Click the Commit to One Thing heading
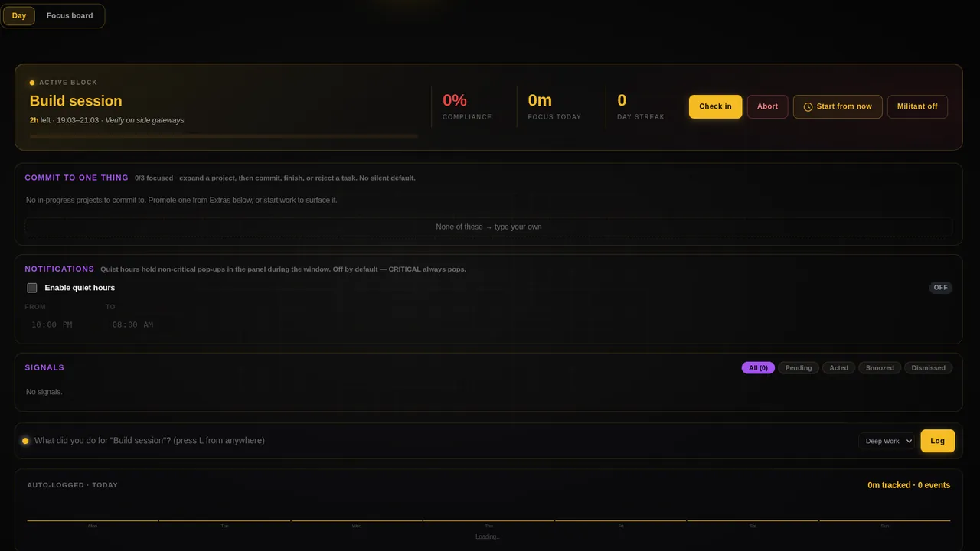 77,178
